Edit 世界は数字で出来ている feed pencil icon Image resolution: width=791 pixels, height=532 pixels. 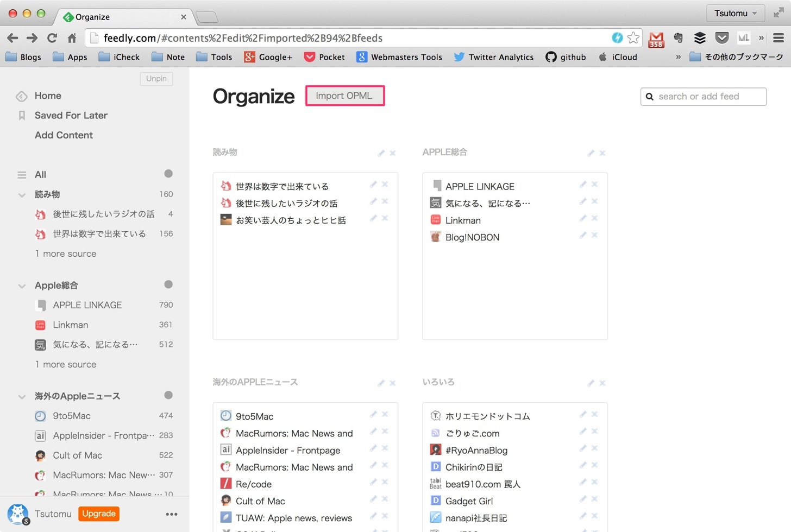373,185
